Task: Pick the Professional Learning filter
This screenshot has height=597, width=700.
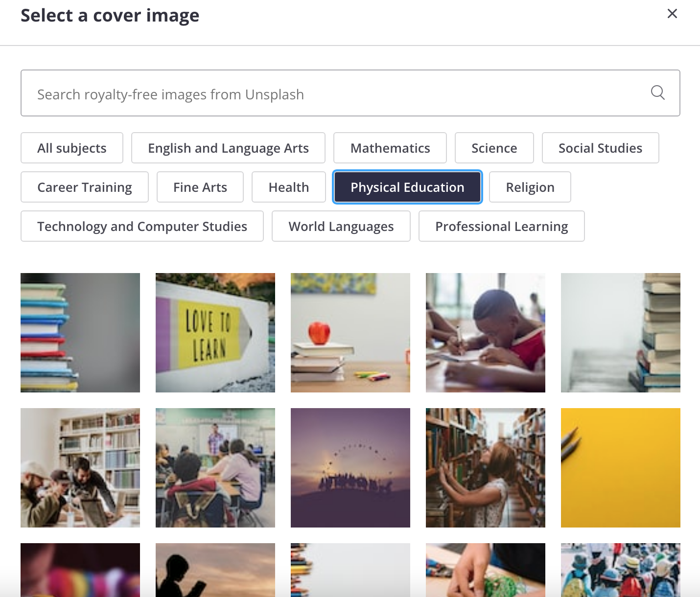Action: tap(502, 226)
